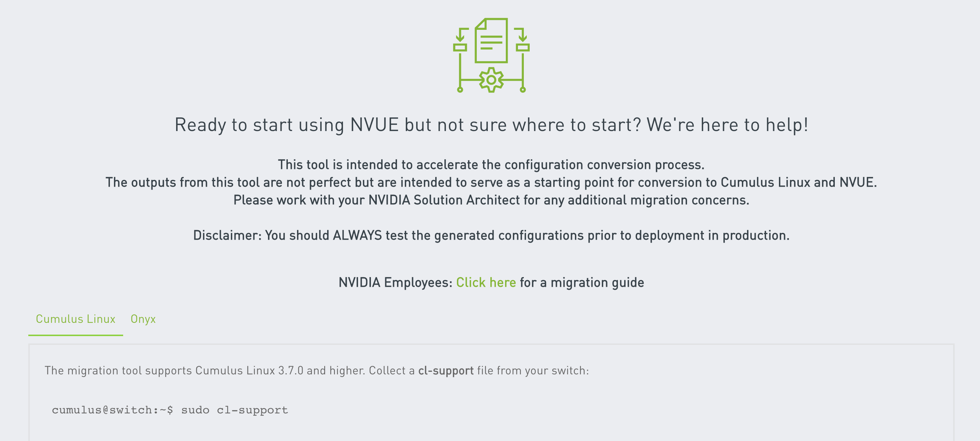Switch to the Onyx tab
The width and height of the screenshot is (980, 441).
(143, 319)
